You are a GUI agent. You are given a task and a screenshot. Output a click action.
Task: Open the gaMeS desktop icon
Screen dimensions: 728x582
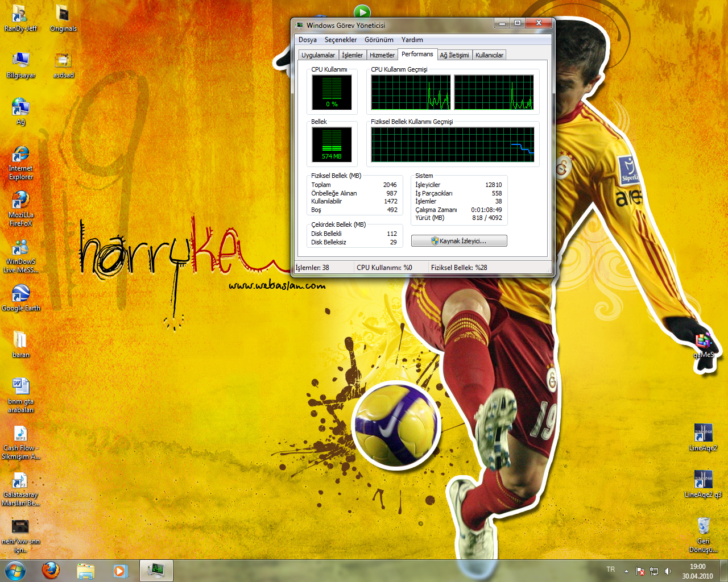pos(703,345)
